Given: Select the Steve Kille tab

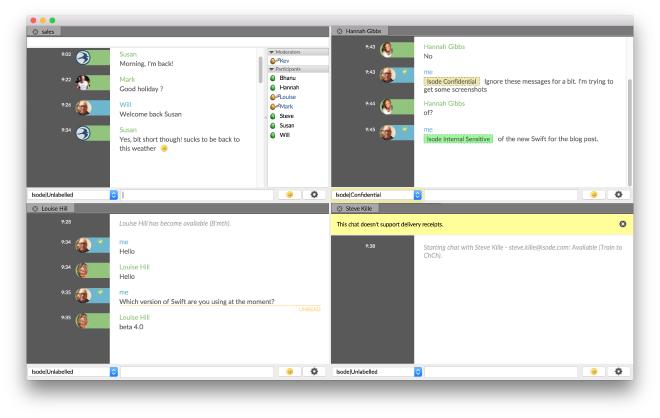Looking at the screenshot, I should 358,208.
